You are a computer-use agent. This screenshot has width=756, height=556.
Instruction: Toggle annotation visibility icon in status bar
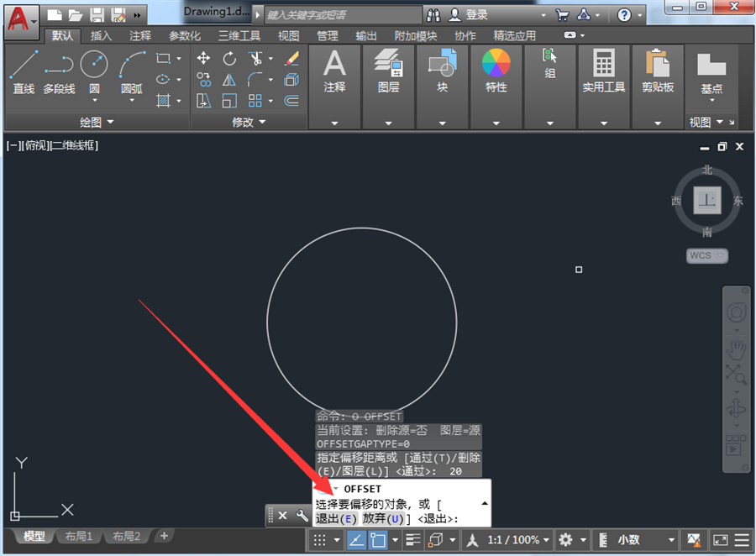coord(472,539)
